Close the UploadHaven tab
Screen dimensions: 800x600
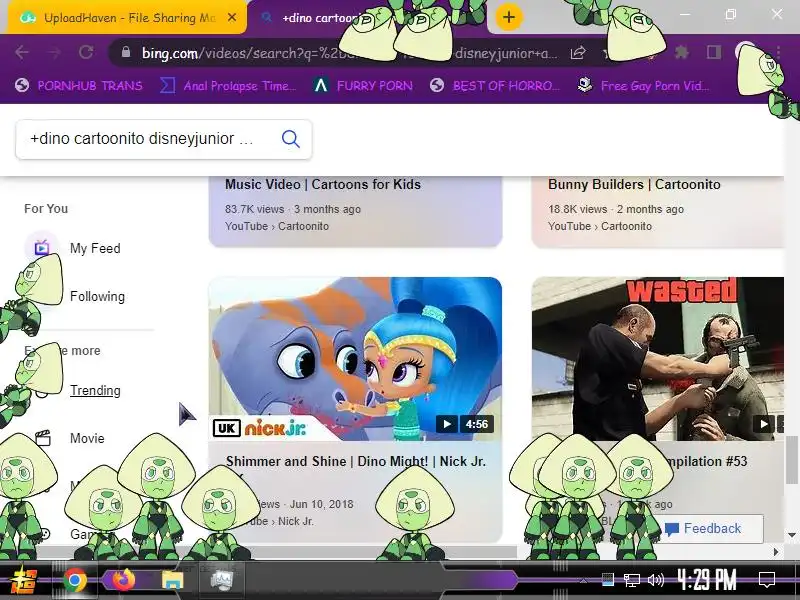pyautogui.click(x=232, y=17)
